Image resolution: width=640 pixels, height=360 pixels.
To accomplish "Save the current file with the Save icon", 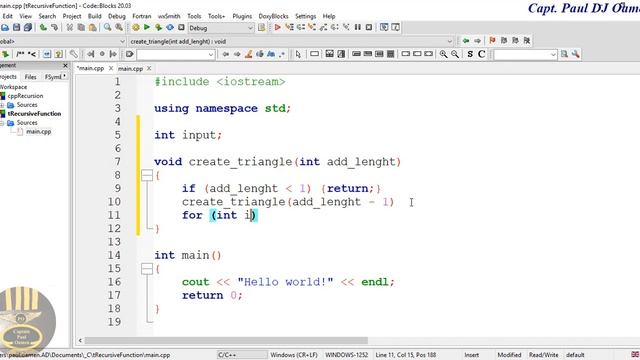I will [x=16, y=27].
